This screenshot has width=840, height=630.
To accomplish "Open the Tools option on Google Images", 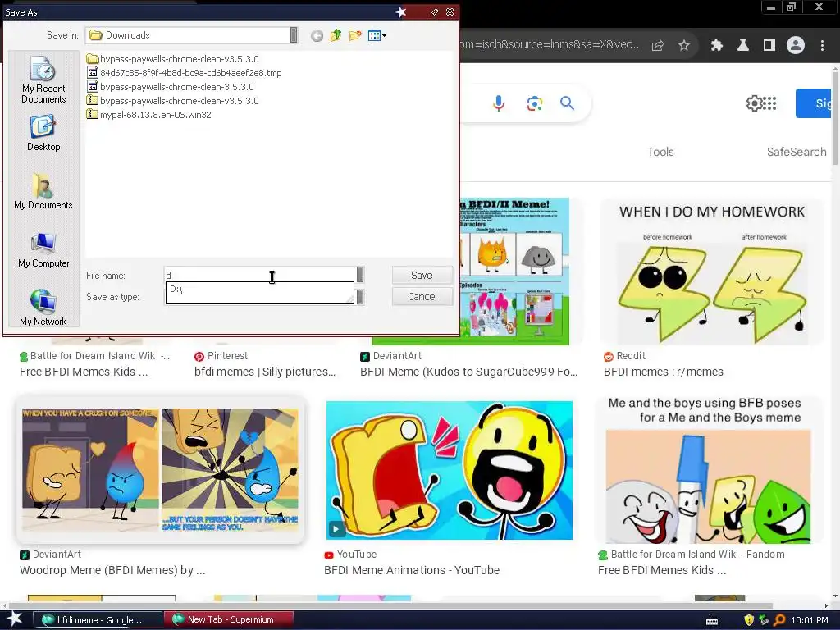I will (660, 152).
